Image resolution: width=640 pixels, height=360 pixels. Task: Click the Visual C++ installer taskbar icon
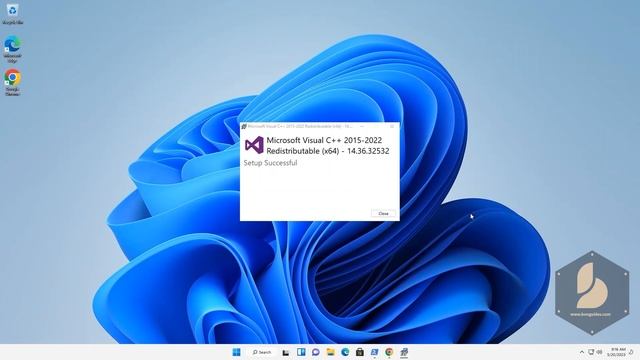pyautogui.click(x=404, y=352)
